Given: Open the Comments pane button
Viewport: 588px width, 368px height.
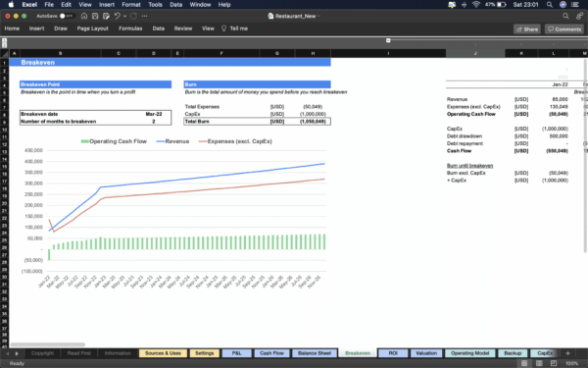Looking at the screenshot, I should [x=564, y=29].
